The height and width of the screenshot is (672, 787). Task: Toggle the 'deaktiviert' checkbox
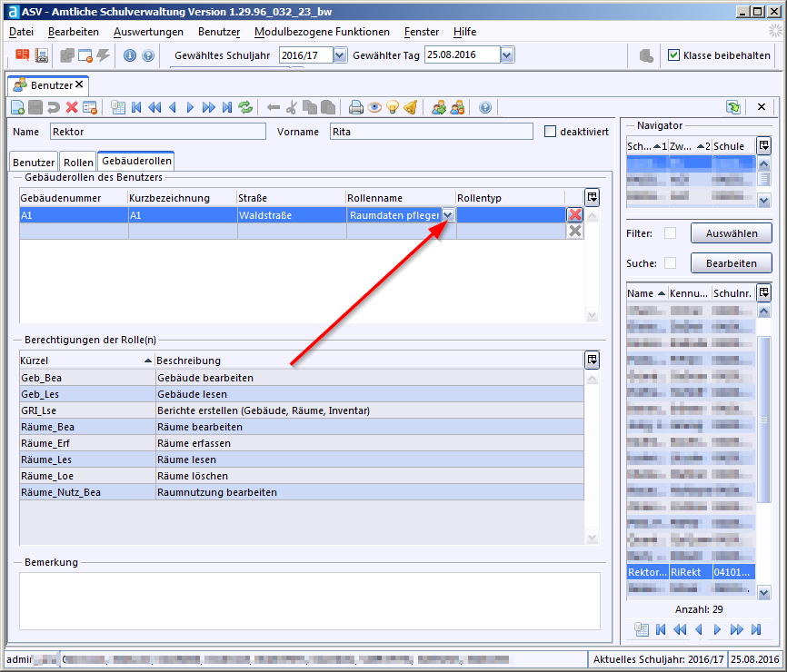click(x=550, y=132)
